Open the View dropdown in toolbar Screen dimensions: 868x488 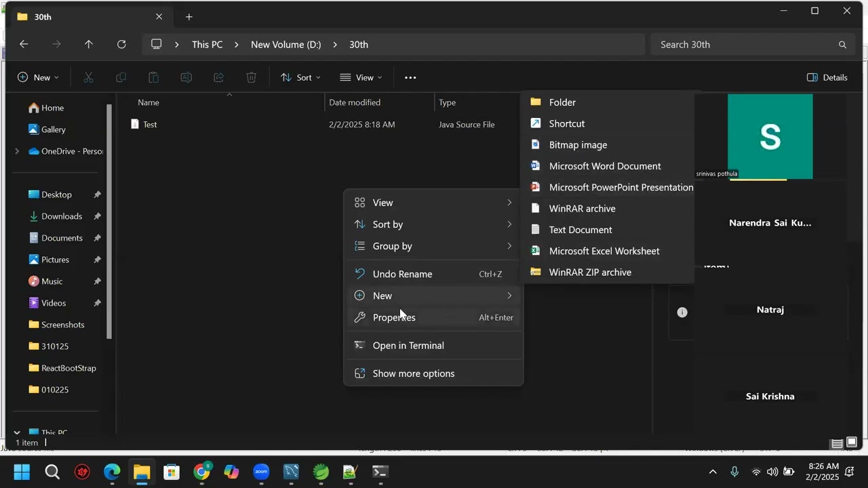click(x=361, y=78)
